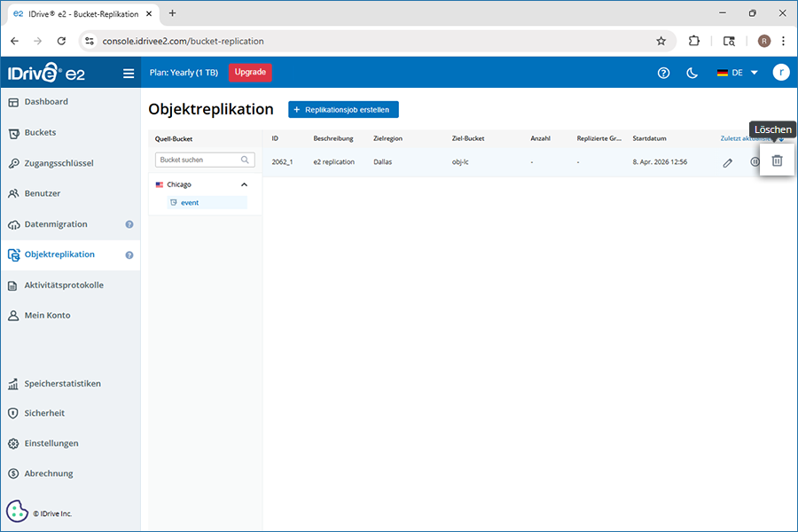Open the user profile avatar

(x=780, y=73)
